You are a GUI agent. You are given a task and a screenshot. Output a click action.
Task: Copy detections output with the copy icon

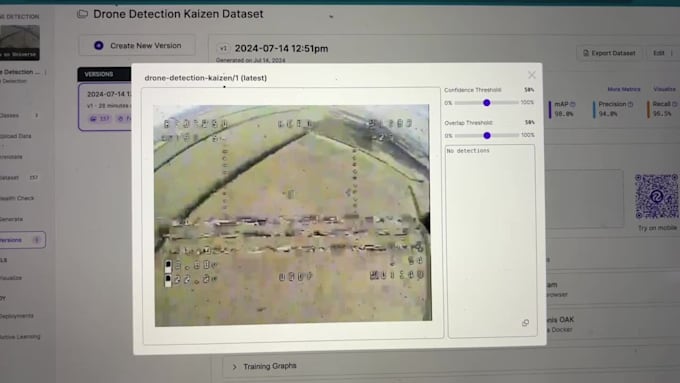click(525, 323)
